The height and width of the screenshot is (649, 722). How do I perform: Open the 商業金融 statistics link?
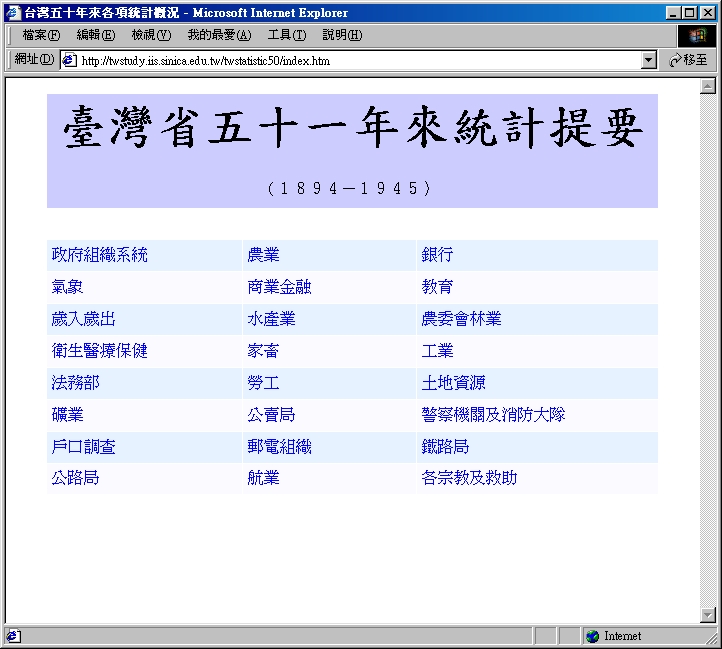(x=279, y=287)
